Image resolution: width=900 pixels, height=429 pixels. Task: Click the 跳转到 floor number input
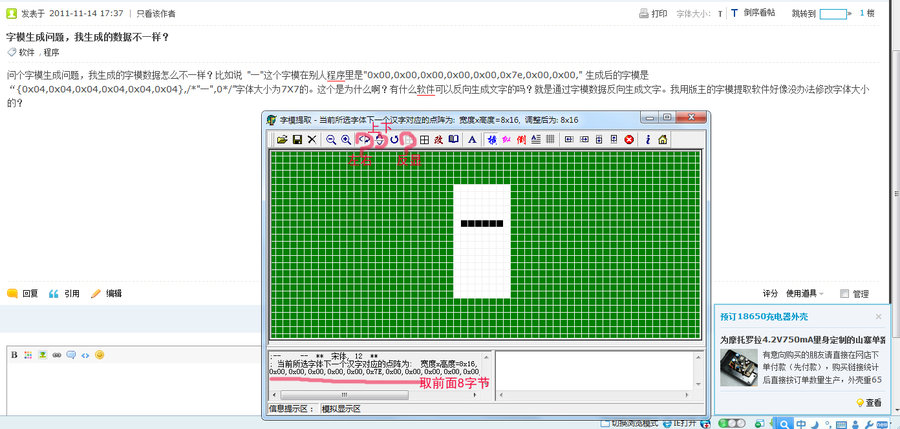pos(833,14)
